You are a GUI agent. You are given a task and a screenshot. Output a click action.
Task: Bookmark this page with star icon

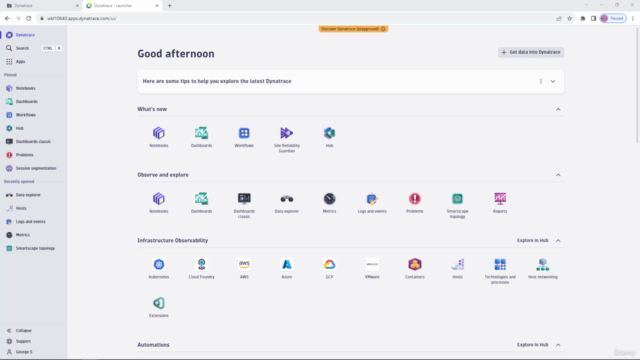pos(569,18)
